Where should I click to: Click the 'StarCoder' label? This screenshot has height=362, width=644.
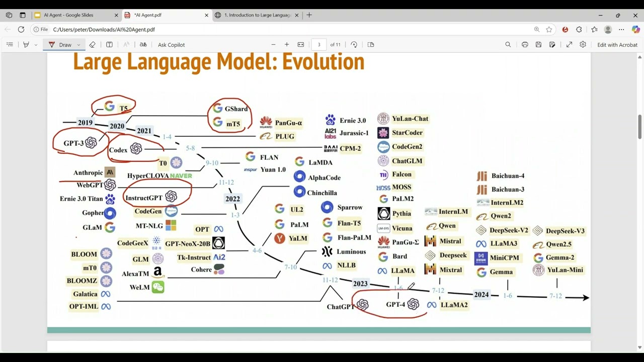click(408, 133)
